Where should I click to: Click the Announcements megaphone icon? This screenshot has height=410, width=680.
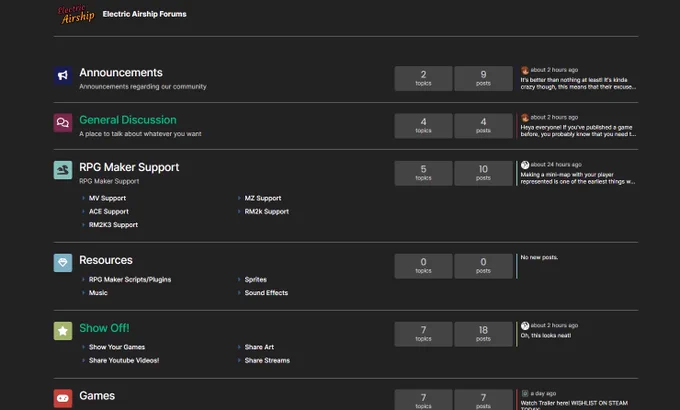(63, 75)
